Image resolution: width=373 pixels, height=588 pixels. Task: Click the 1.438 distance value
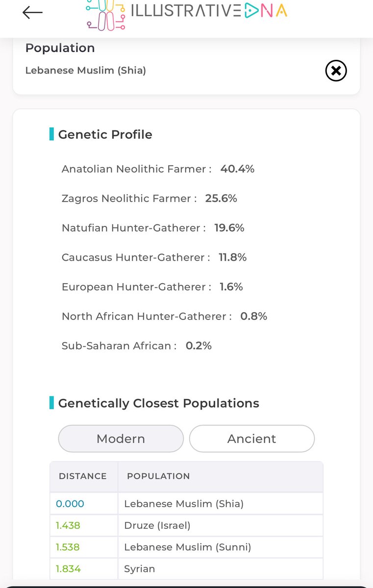68,526
